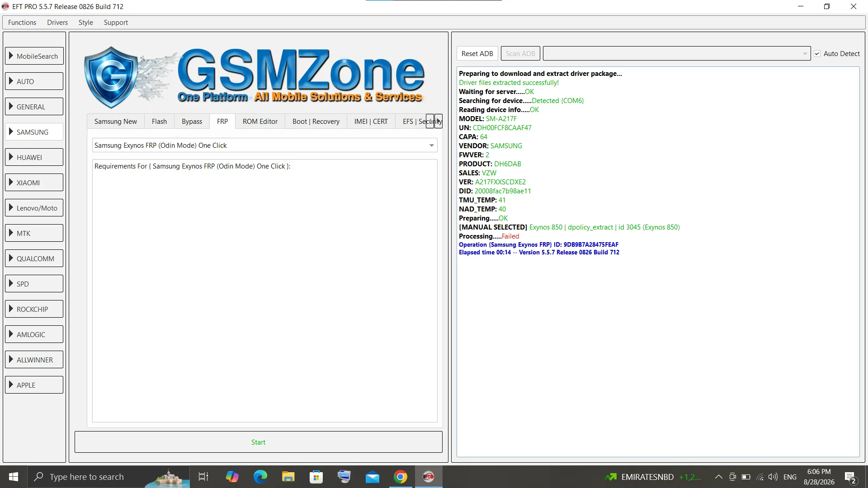Expand the AUTO section
Viewport: 868px width, 488px height.
coord(34,81)
